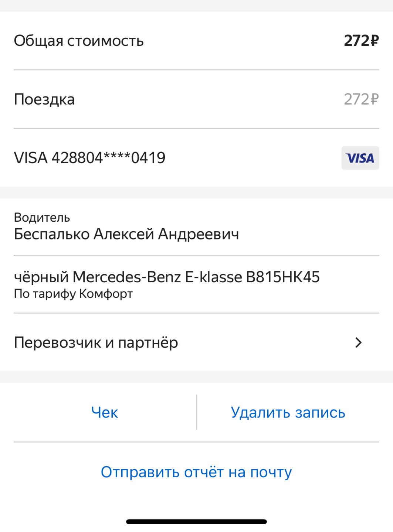
Task: Click the divider between Чек and Удалить запись
Action: tap(197, 412)
